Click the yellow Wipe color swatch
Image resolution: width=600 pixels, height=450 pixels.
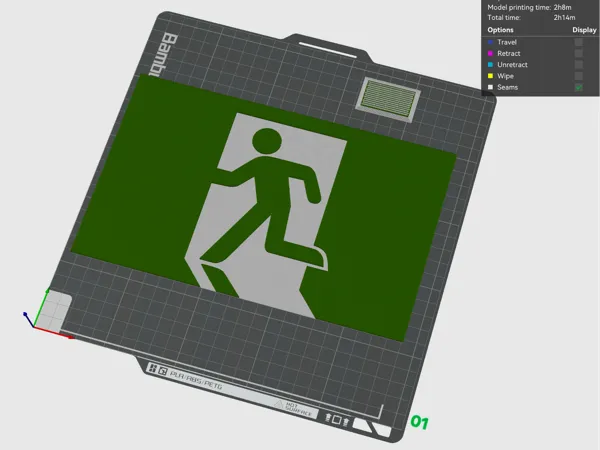(490, 76)
